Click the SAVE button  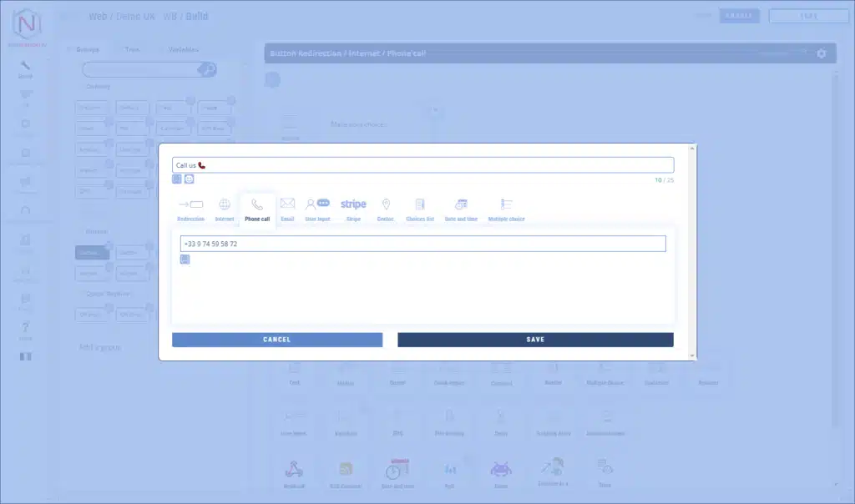(x=535, y=340)
